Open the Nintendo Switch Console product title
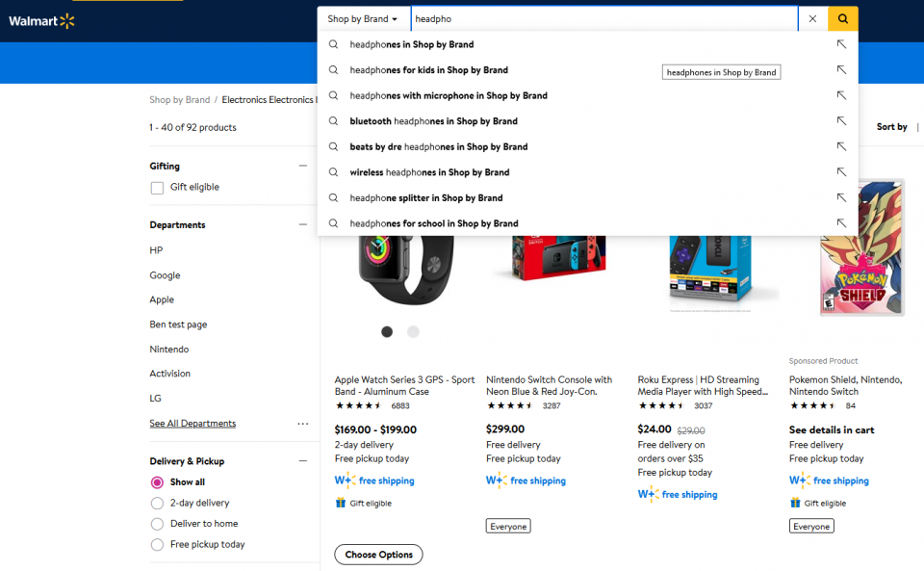This screenshot has width=924, height=571. [550, 385]
